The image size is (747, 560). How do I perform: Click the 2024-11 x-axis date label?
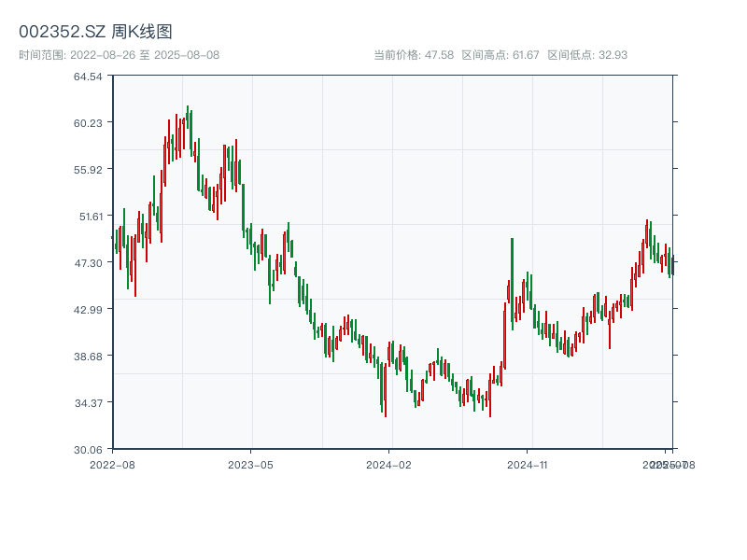point(527,464)
